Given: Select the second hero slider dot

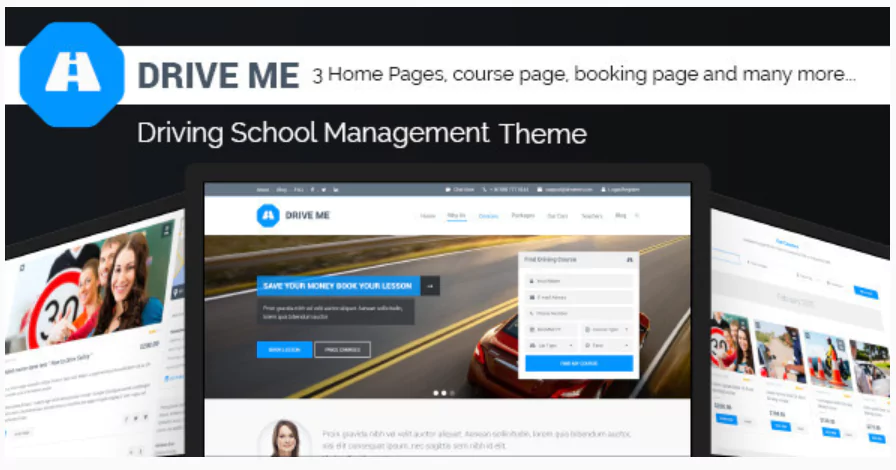Looking at the screenshot, I should click(444, 393).
